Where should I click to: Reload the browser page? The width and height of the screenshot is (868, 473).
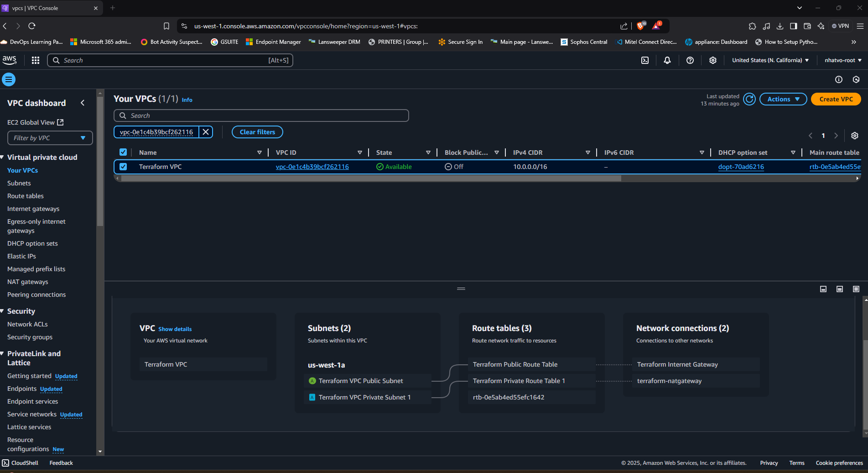32,26
